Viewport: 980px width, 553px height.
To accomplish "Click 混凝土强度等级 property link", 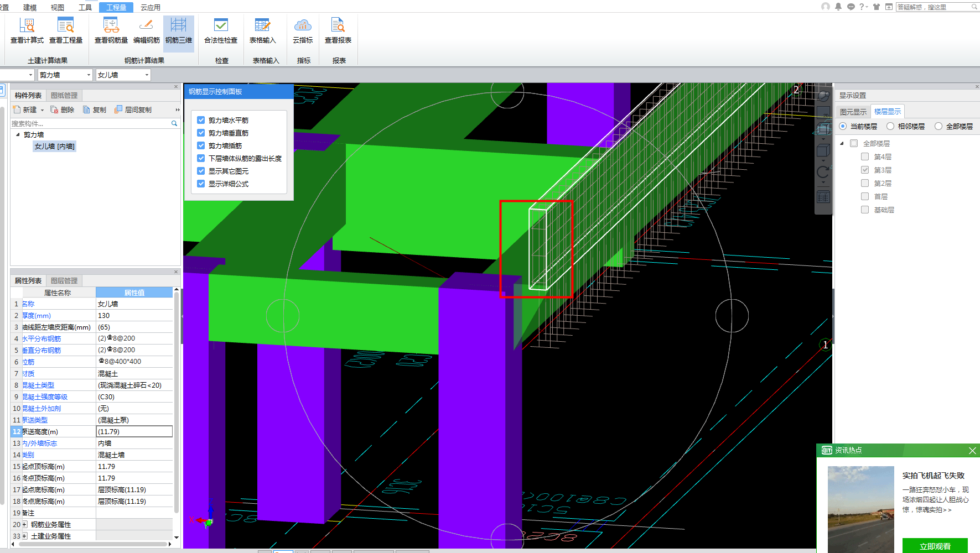I will [45, 397].
